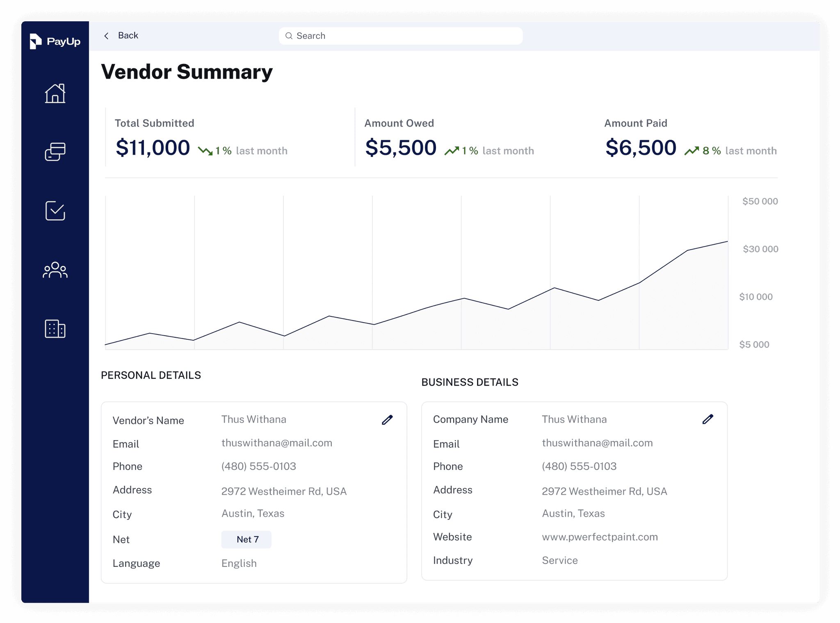Viewport: 840px width, 623px height.
Task: Click the business phone number (480) 555-0103
Action: (x=579, y=466)
